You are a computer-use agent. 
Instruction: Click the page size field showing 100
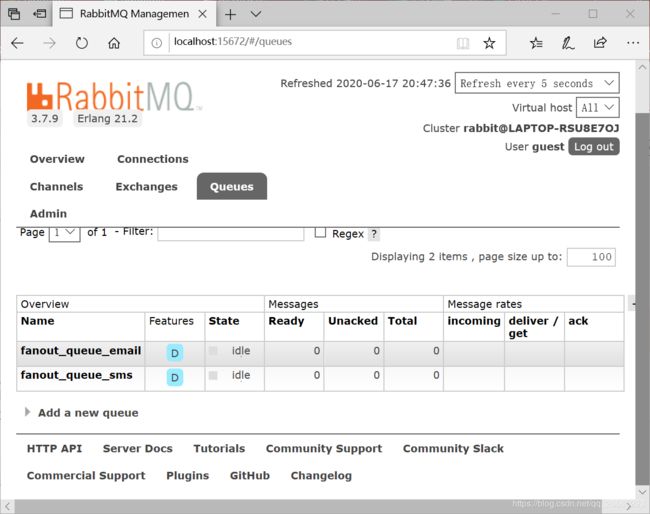click(x=591, y=257)
